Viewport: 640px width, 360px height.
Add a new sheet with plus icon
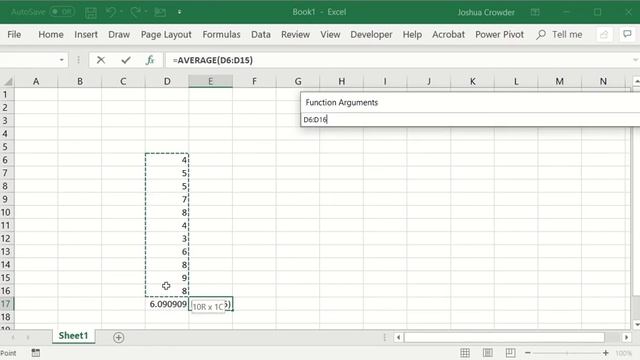[x=119, y=338]
